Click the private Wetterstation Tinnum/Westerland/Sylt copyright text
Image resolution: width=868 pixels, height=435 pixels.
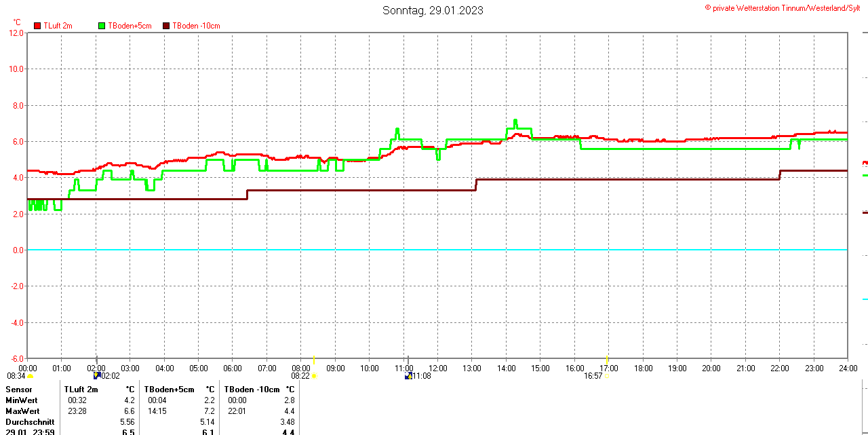(x=787, y=7)
